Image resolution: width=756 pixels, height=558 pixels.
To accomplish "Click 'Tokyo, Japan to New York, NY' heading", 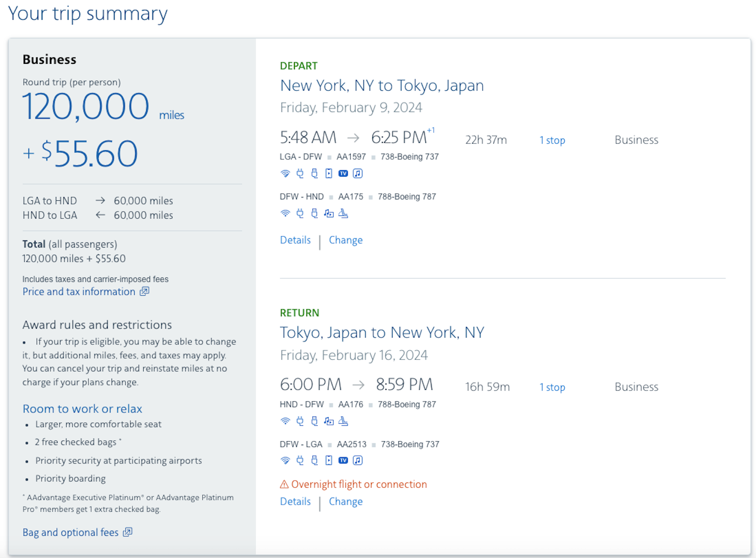I will click(x=382, y=333).
